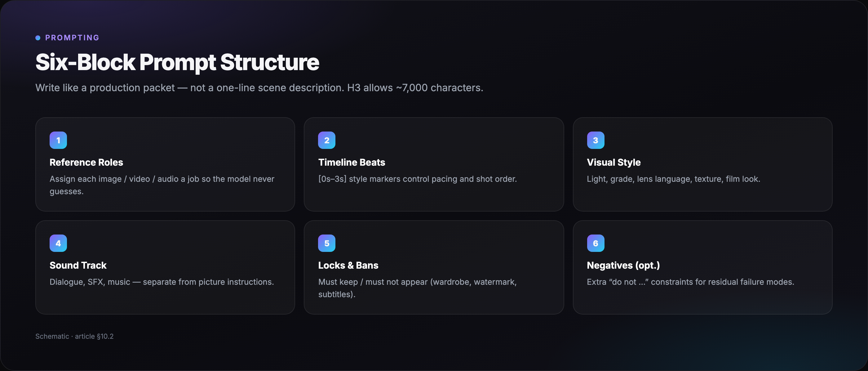
Task: Click the number 2 badge icon
Action: pyautogui.click(x=327, y=140)
